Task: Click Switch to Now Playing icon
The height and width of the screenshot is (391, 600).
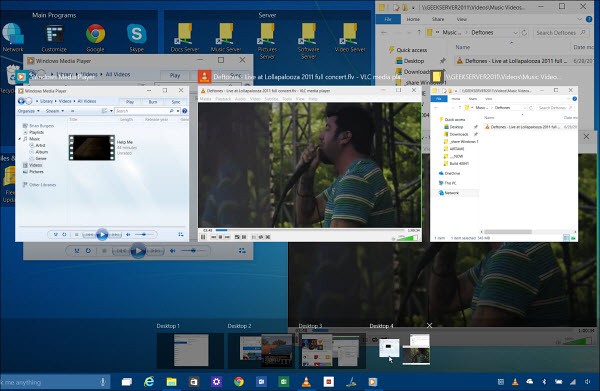Action: coord(181,234)
